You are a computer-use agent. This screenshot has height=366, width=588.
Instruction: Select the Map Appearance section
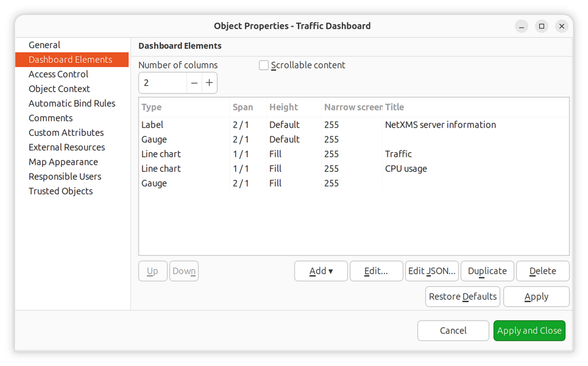(x=63, y=161)
